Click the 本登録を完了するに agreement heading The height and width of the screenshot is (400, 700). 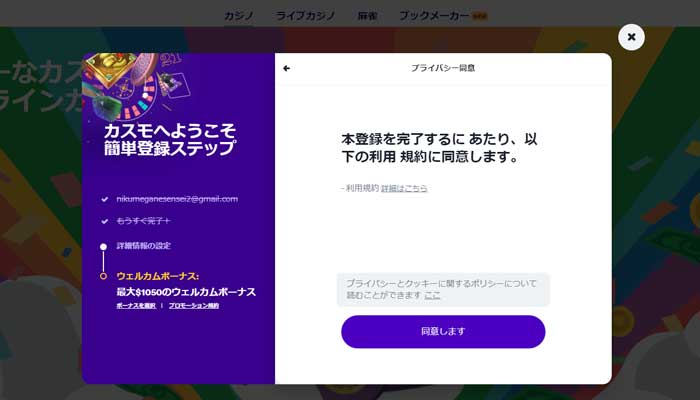439,148
